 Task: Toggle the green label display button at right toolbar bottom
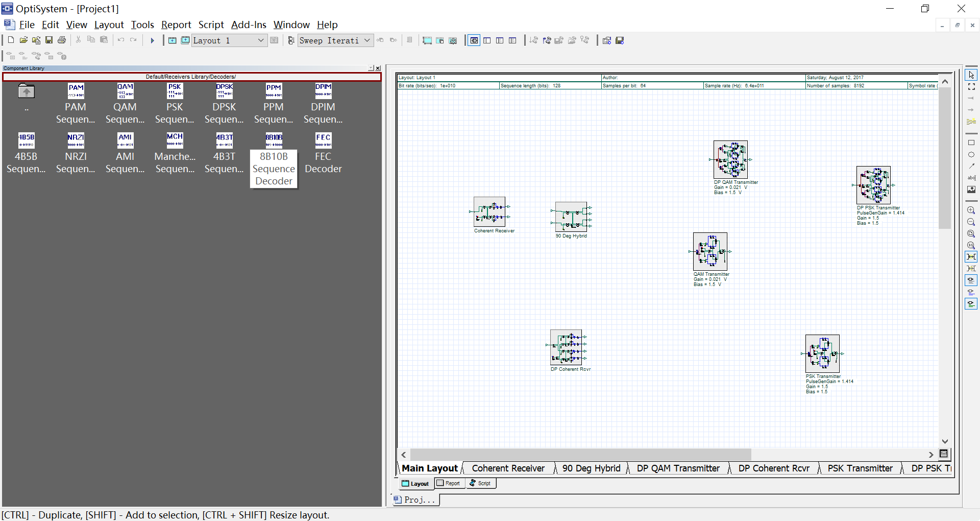(x=971, y=304)
